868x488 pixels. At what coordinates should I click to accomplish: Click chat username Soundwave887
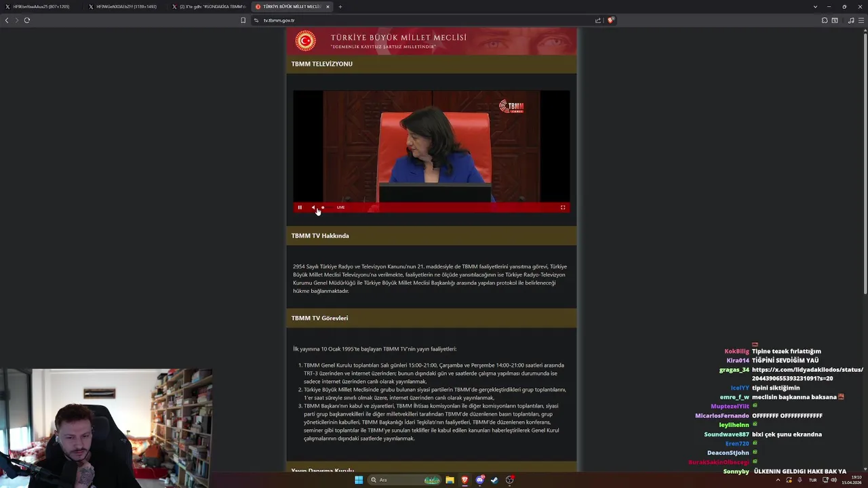click(726, 434)
